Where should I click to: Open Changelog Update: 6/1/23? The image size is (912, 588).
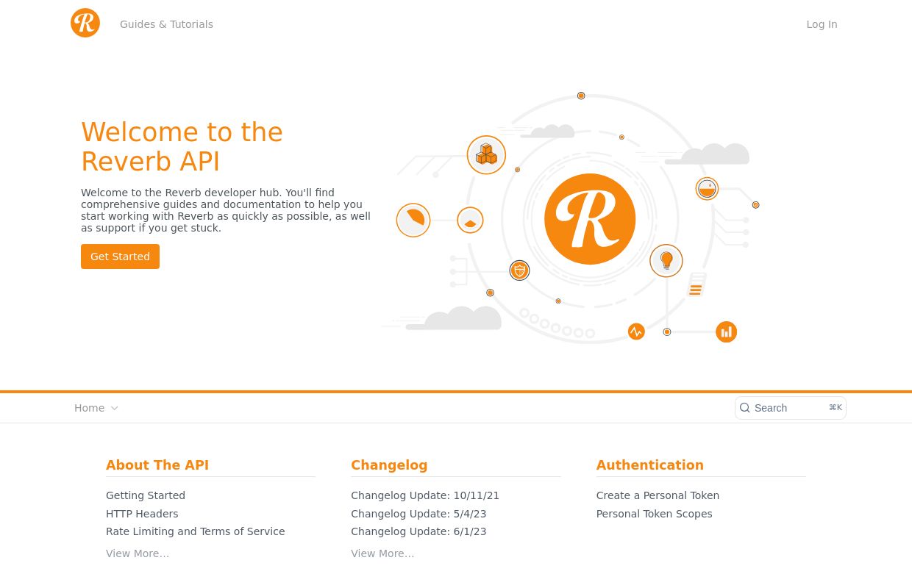pos(418,531)
